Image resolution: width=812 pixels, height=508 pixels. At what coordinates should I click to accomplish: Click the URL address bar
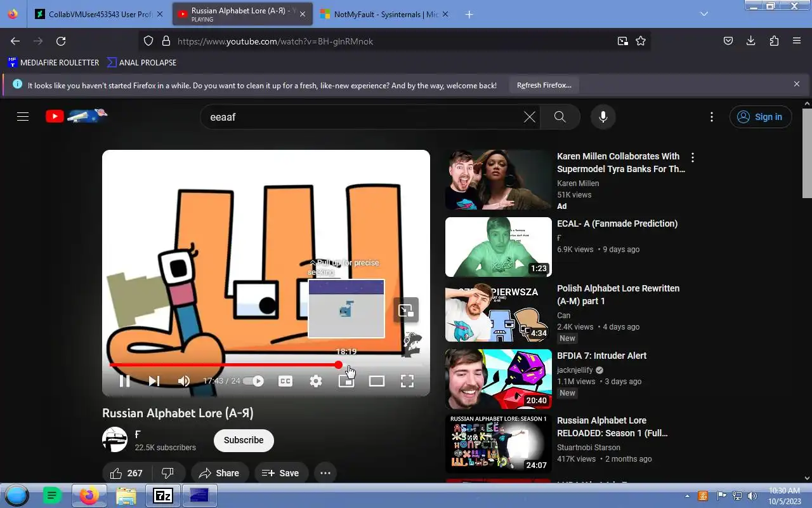tap(393, 41)
